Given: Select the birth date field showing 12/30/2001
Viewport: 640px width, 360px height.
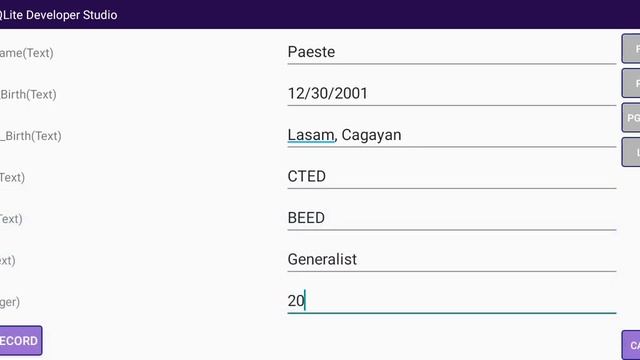Looking at the screenshot, I should point(451,94).
